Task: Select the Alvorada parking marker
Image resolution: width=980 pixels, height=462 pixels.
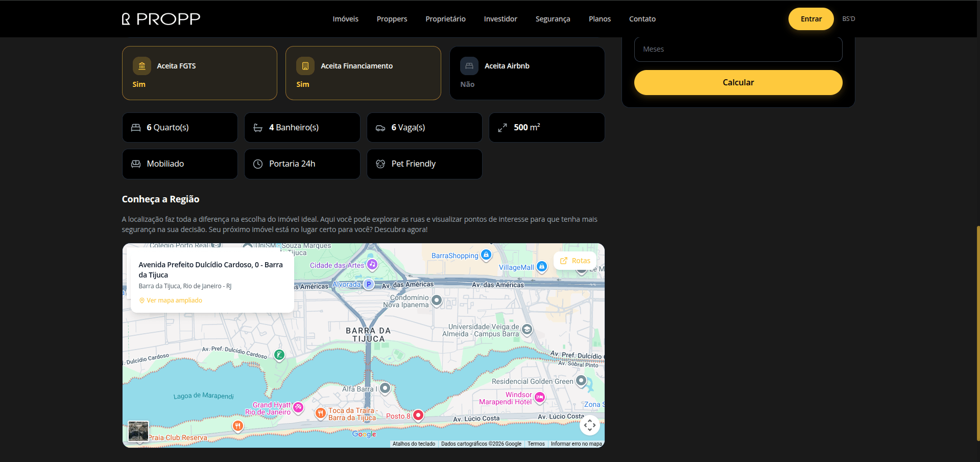Action: [369, 284]
